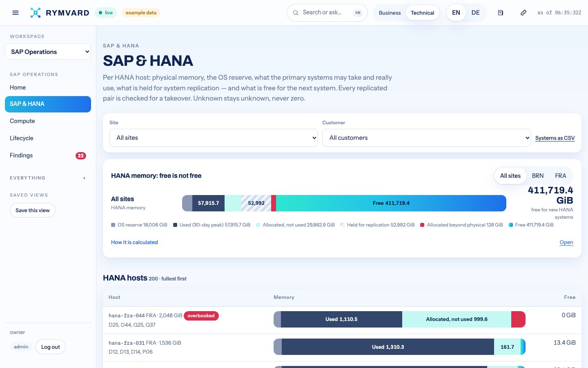Click the overbooked badge on hana-fra-044

[201, 316]
